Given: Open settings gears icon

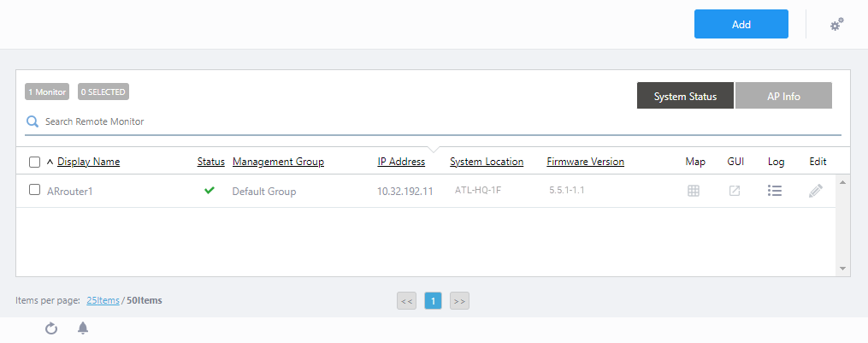Looking at the screenshot, I should pyautogui.click(x=837, y=25).
